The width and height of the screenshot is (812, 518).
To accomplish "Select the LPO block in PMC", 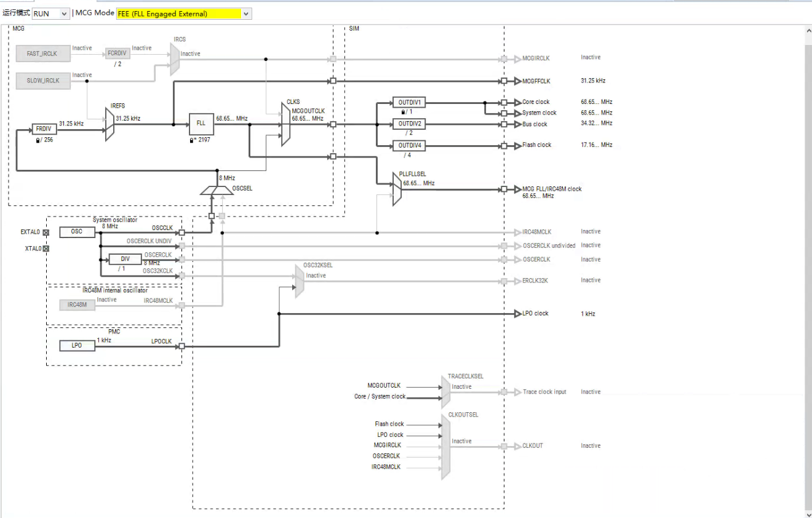I will point(78,346).
